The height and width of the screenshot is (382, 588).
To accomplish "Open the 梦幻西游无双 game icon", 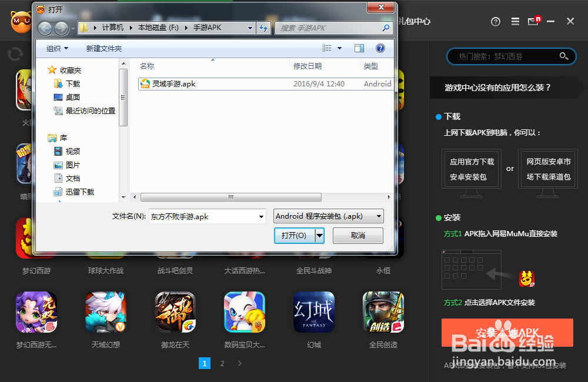I will [x=36, y=312].
